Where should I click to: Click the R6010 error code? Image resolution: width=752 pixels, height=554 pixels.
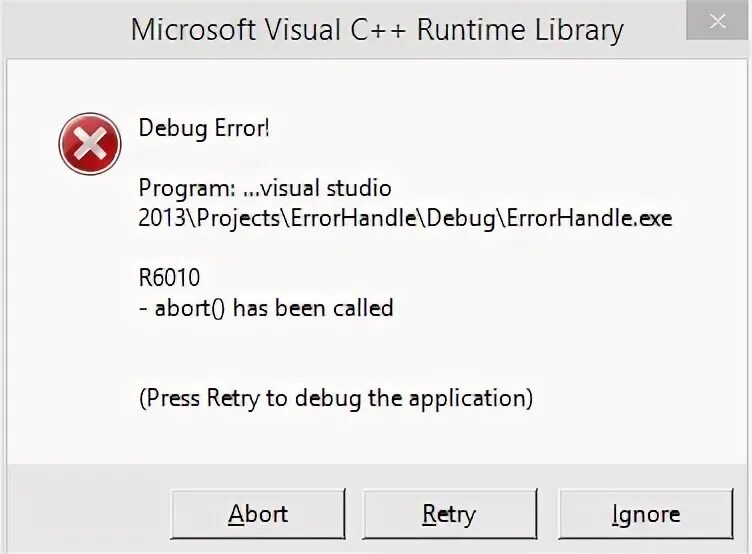coord(169,278)
